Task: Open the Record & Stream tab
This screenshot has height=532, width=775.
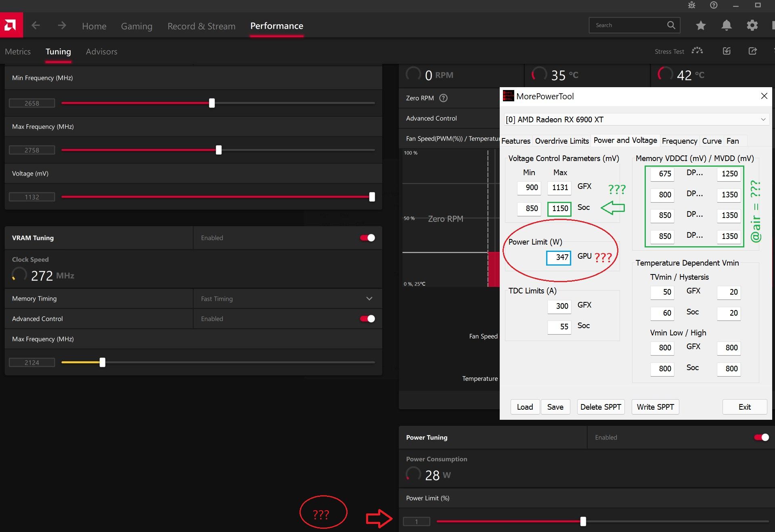Action: point(201,26)
